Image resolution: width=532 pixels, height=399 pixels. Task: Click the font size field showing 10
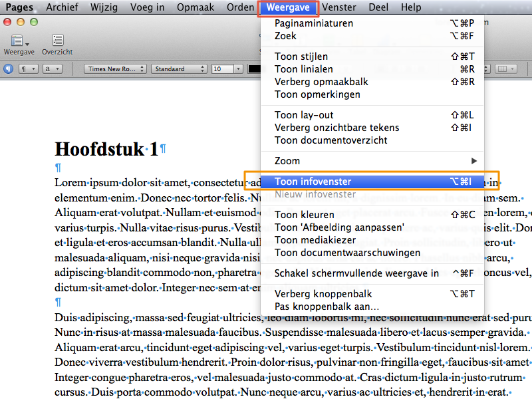click(223, 69)
